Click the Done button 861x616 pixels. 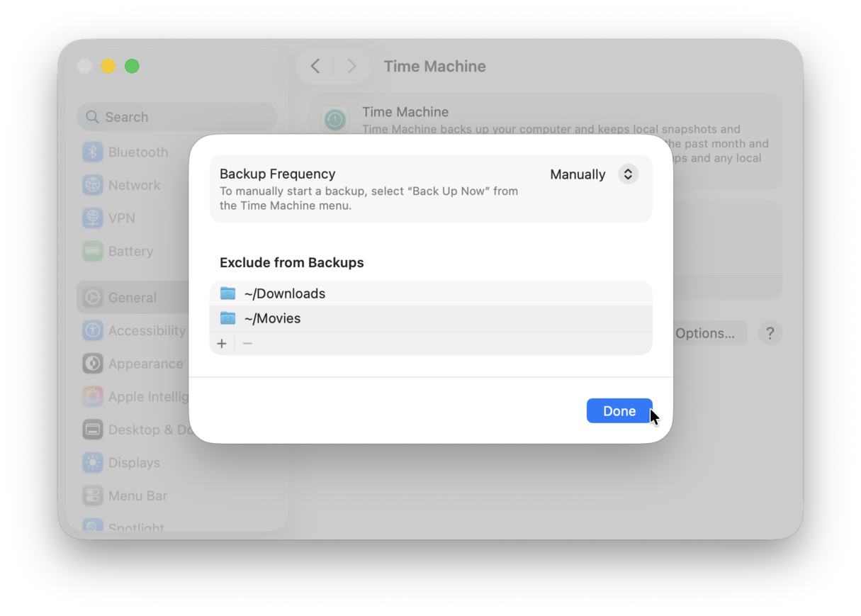619,411
